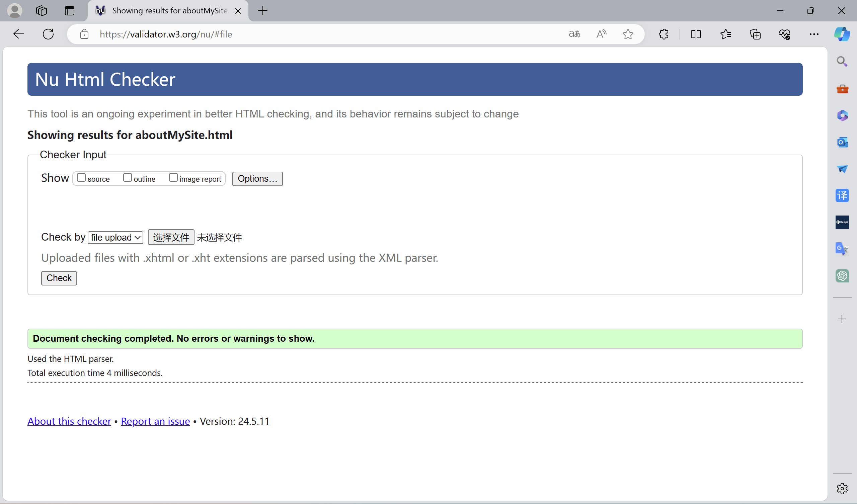Focus the address bar URL
Screen dimensions: 857x504
[x=166, y=34]
